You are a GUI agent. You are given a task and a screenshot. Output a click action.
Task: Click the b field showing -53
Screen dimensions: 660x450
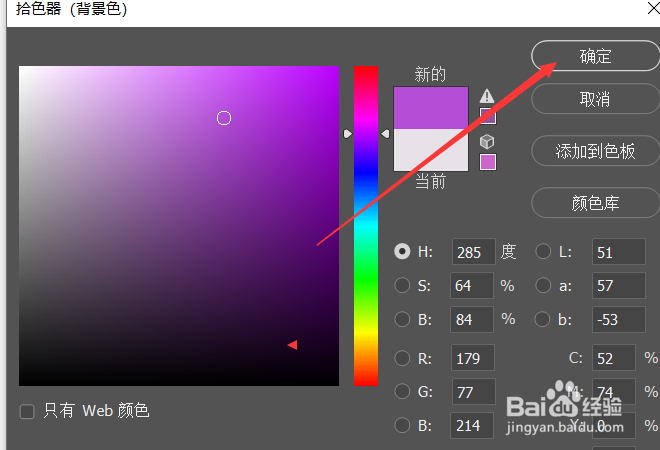[x=618, y=320]
